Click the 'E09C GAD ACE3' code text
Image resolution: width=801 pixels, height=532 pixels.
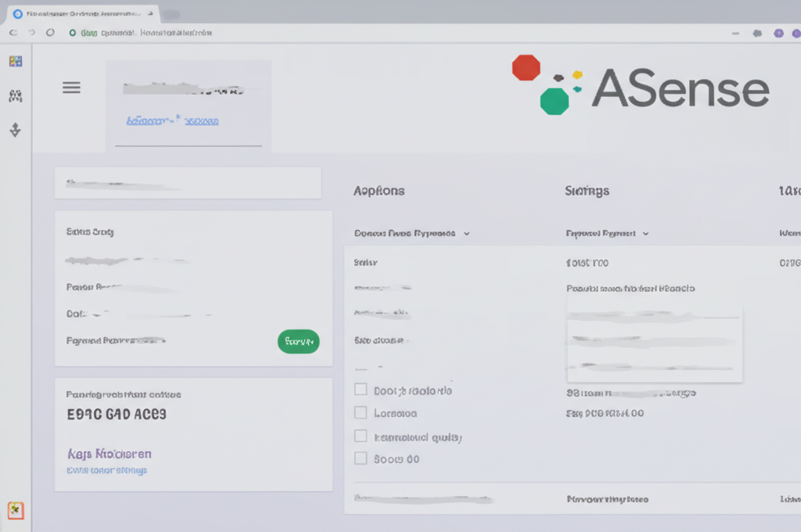[117, 414]
